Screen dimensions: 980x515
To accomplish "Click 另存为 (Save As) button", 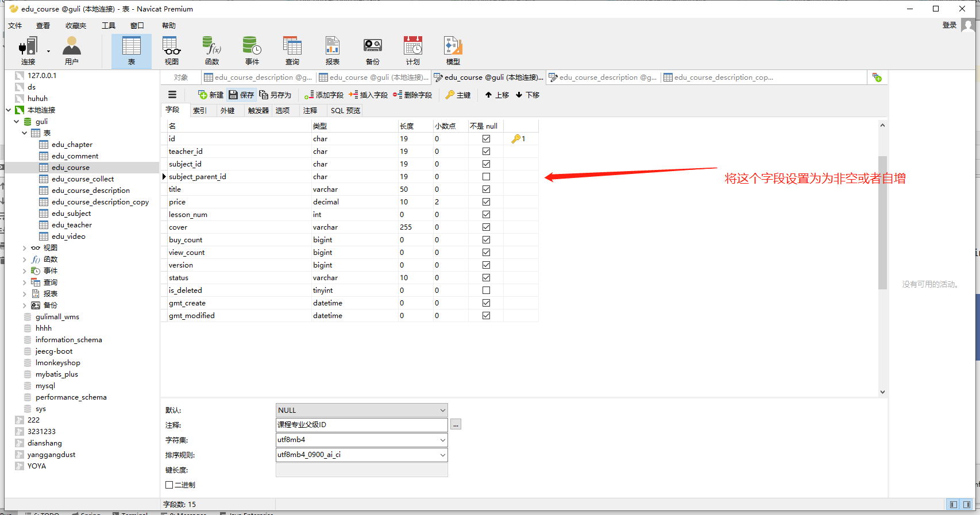I will tap(275, 95).
